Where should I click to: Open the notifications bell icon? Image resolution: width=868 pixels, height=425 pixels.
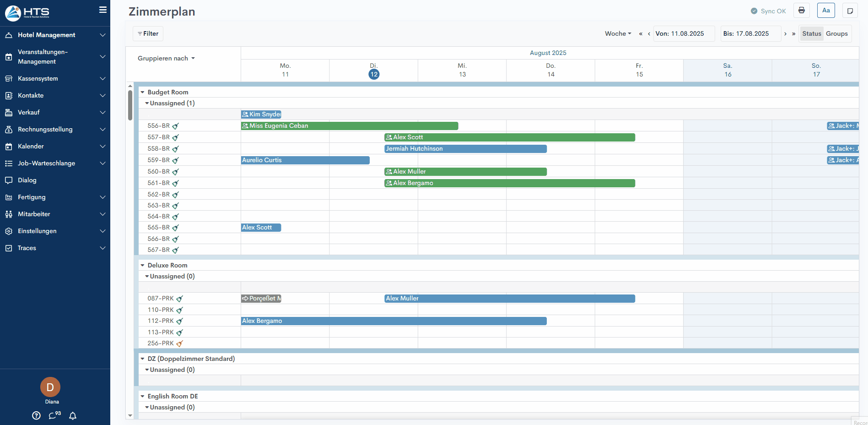point(73,416)
